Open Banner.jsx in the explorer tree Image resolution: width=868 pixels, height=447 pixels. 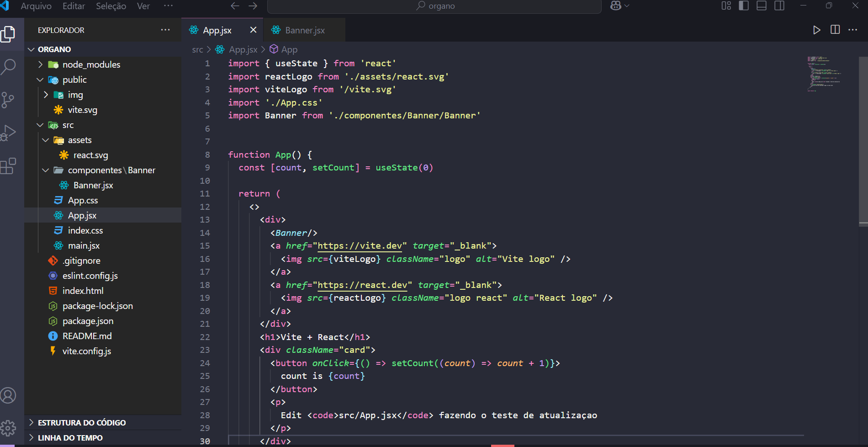pos(93,185)
